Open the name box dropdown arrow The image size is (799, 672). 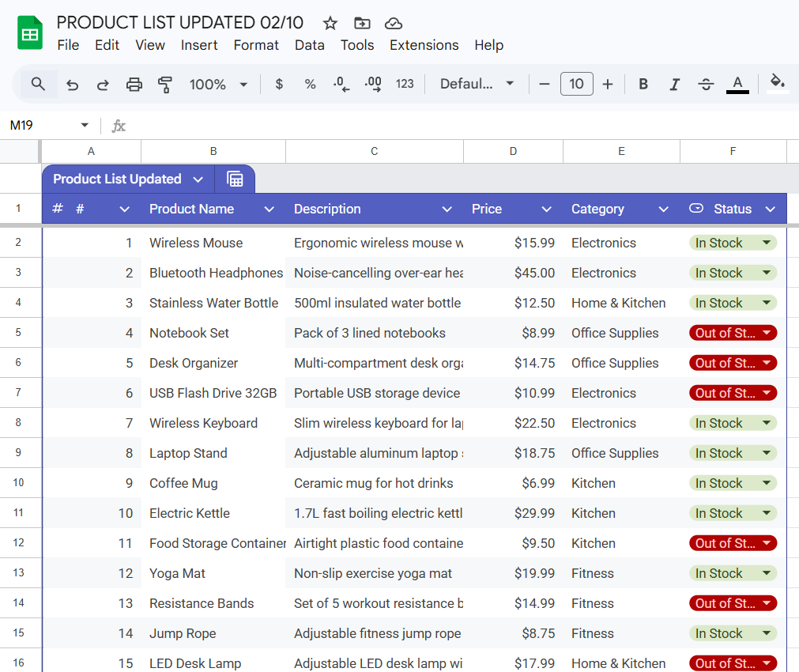85,125
